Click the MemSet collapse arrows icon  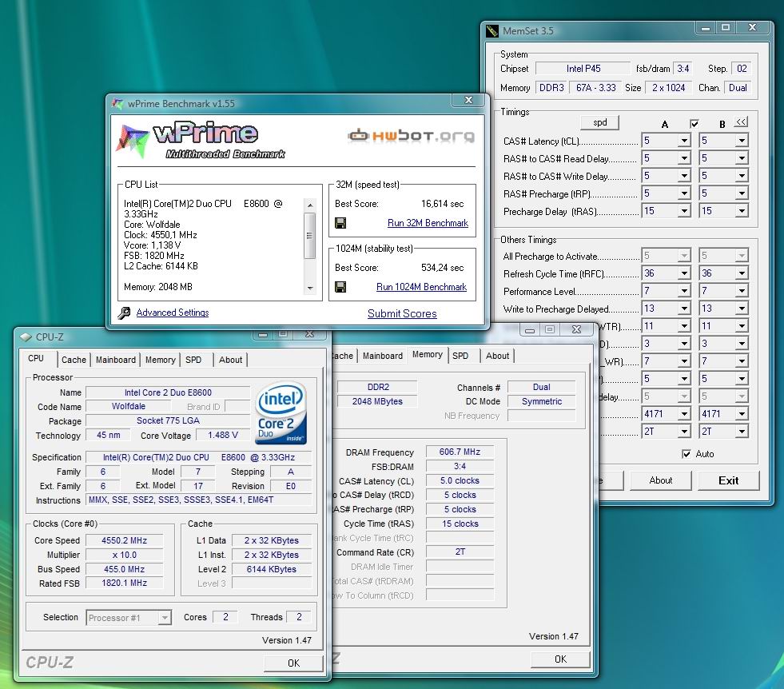pos(741,122)
